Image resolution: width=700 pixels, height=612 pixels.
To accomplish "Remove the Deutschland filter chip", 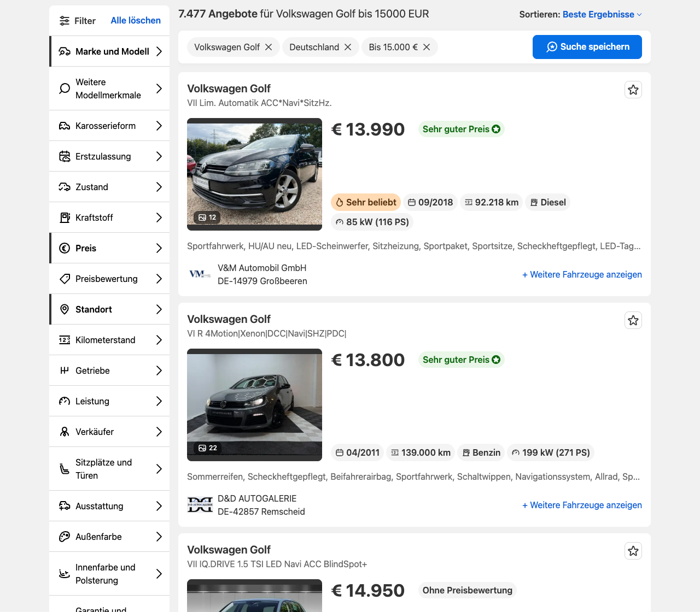I will click(348, 47).
